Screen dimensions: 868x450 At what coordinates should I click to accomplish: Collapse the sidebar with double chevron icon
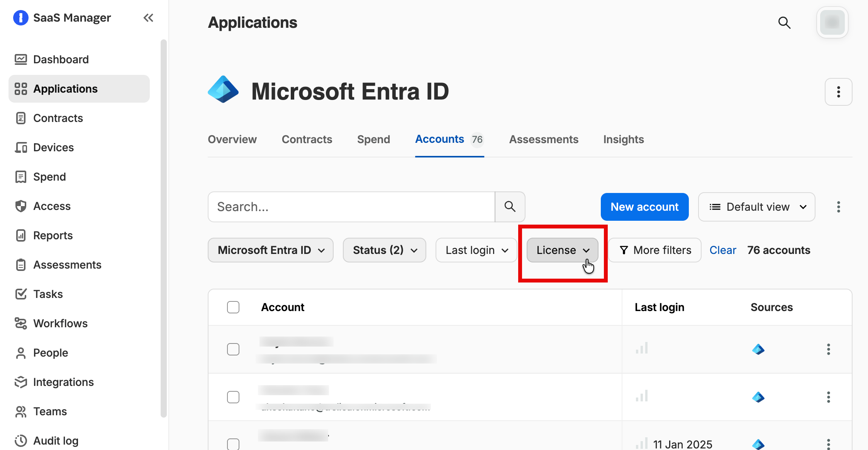click(x=148, y=18)
